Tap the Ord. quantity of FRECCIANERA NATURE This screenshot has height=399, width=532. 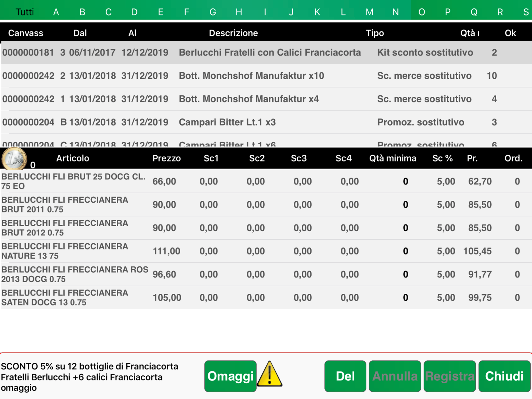(517, 251)
